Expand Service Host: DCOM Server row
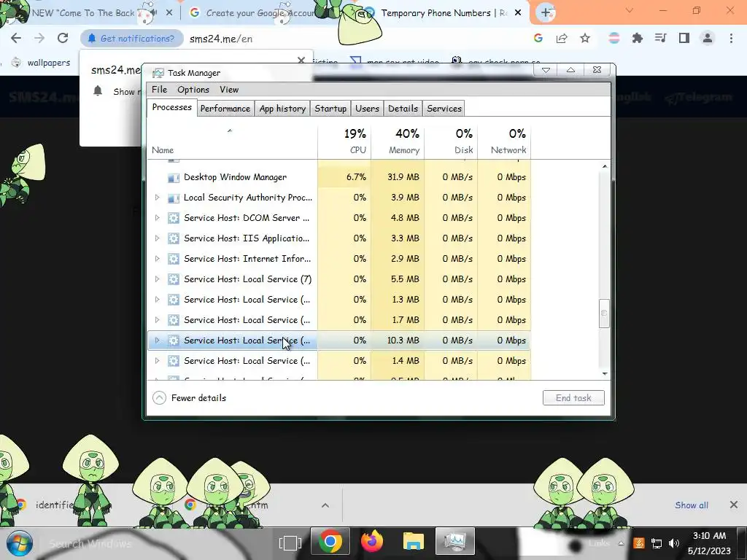747x560 pixels. coord(158,217)
